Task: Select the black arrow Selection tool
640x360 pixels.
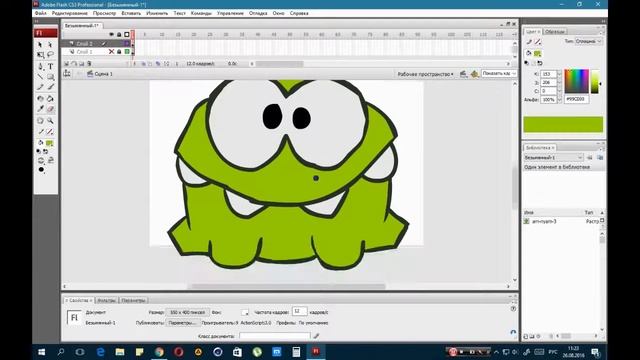Action: click(40, 44)
